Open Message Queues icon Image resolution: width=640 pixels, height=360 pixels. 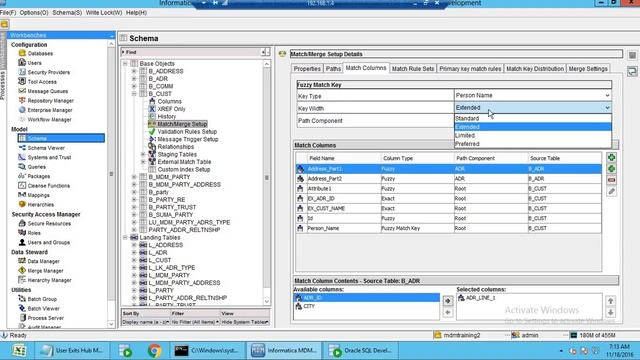[22, 91]
